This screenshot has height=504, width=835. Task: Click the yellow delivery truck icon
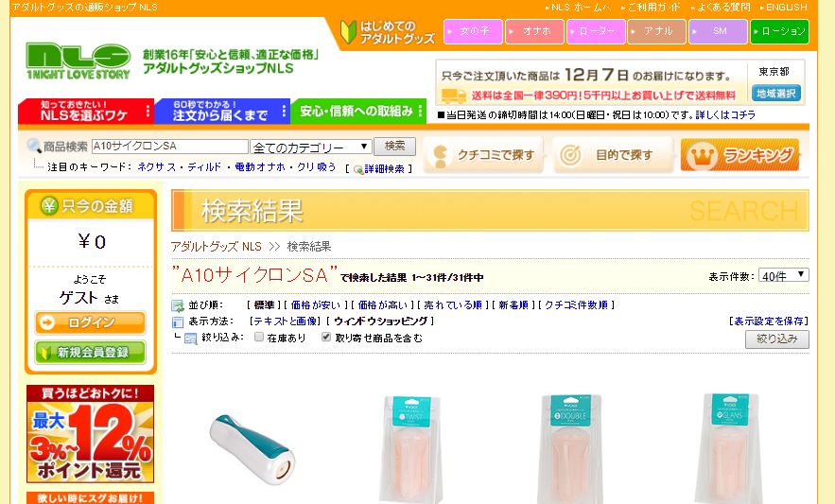point(454,96)
